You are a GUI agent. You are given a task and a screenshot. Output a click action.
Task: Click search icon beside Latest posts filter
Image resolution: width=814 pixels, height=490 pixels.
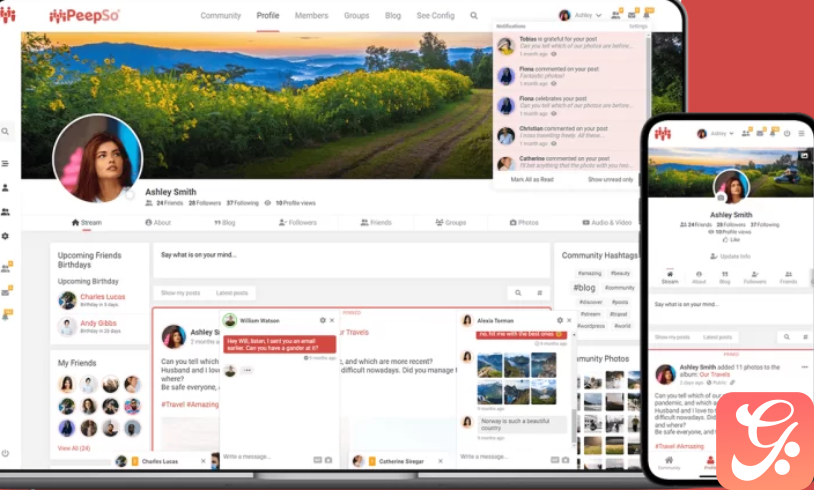tap(518, 293)
